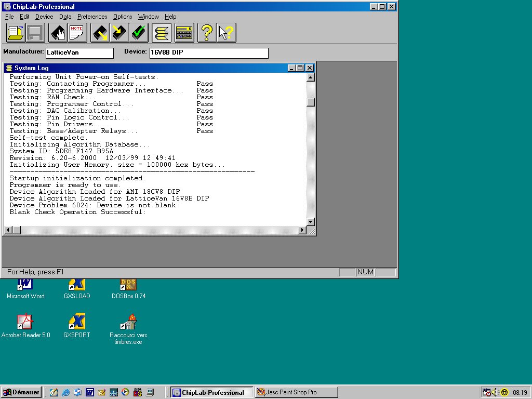The height and width of the screenshot is (399, 532).
Task: Click the greyed Save disk icon
Action: pos(35,33)
